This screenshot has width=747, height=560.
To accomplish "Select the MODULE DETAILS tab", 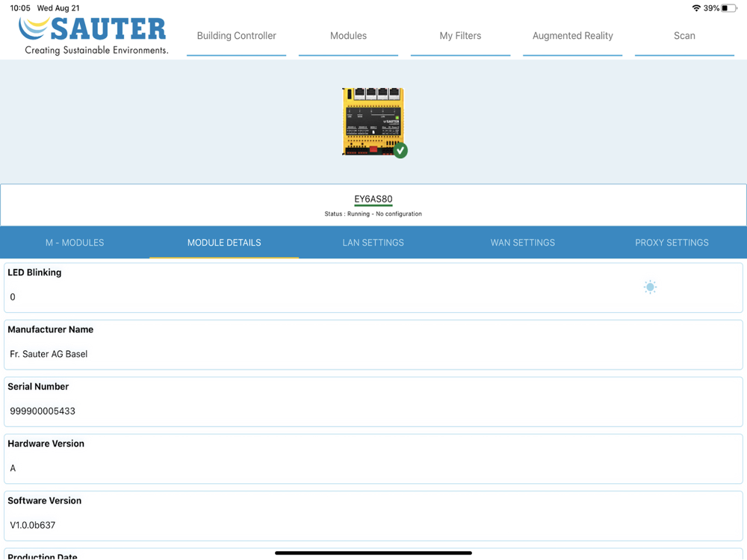I will (224, 243).
